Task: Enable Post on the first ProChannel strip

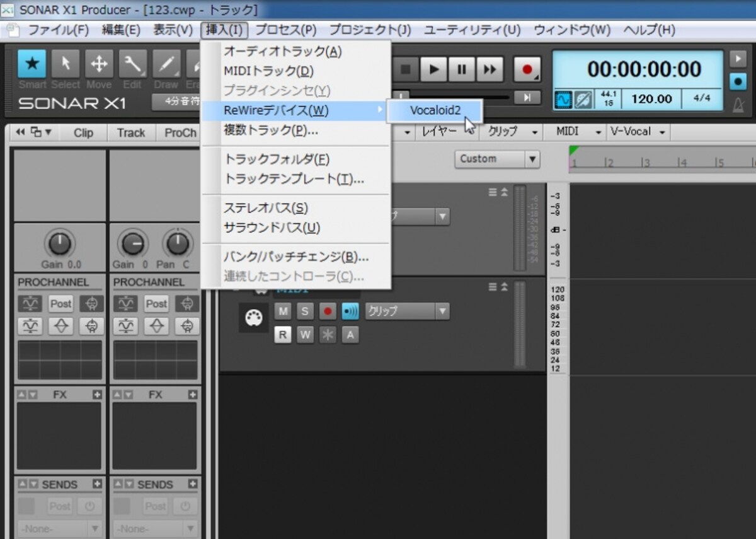Action: (60, 304)
